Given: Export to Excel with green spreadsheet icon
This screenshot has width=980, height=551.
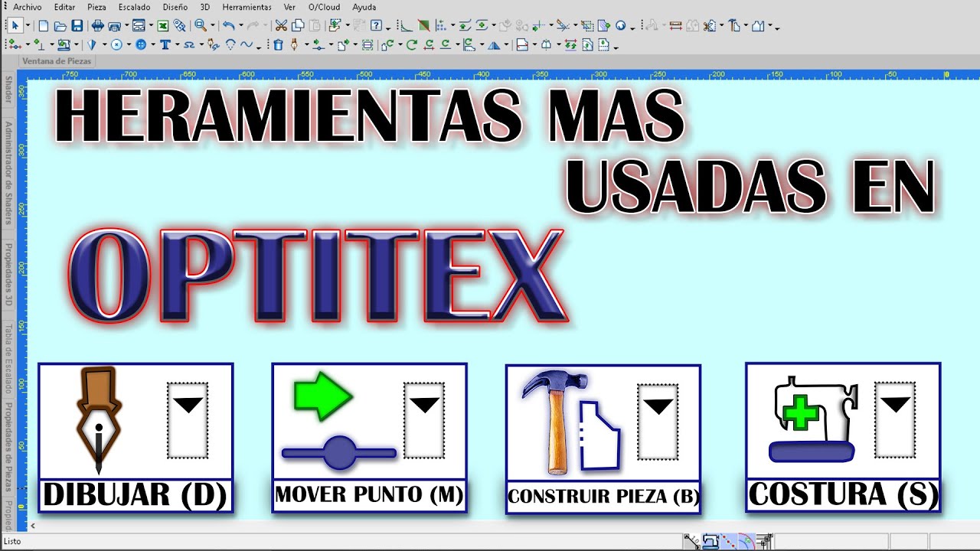Looking at the screenshot, I should click(163, 25).
